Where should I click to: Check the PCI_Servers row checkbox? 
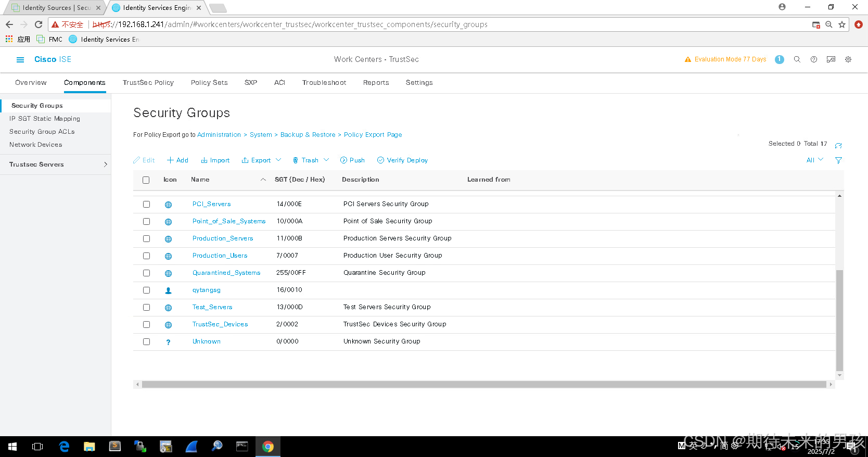[146, 205]
